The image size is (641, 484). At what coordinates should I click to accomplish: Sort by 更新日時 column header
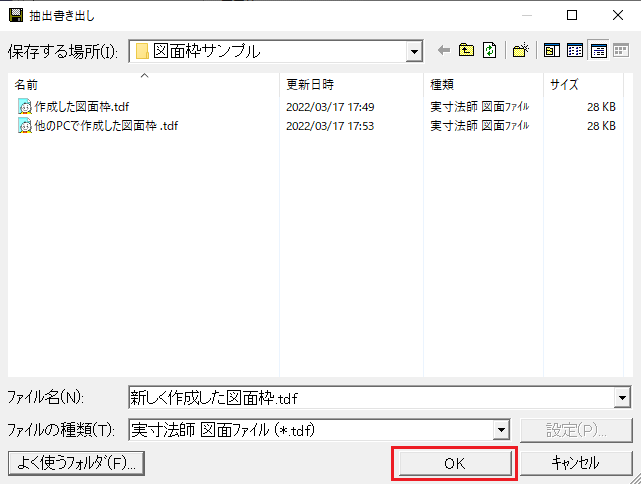pyautogui.click(x=352, y=84)
